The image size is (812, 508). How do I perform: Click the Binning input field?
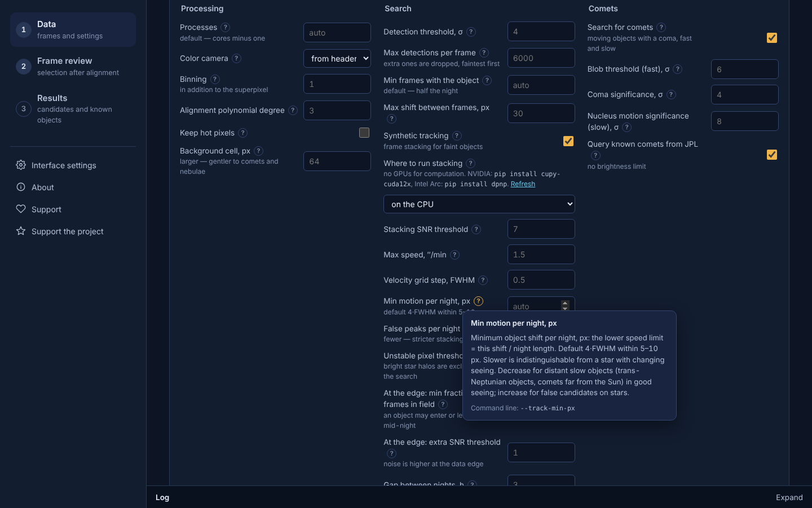pos(337,84)
